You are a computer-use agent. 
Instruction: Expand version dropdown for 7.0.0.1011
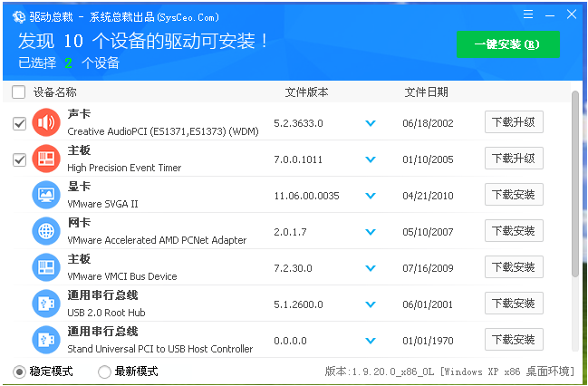pyautogui.click(x=371, y=159)
